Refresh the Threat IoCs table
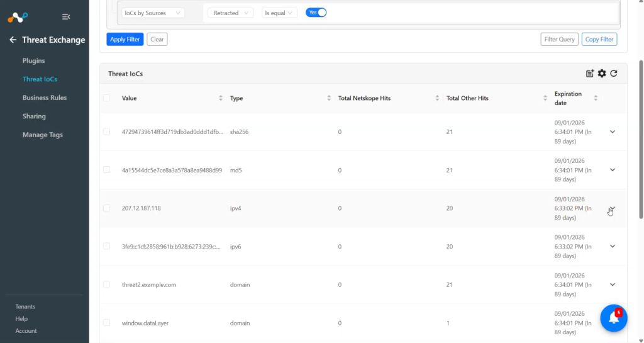 click(x=614, y=74)
